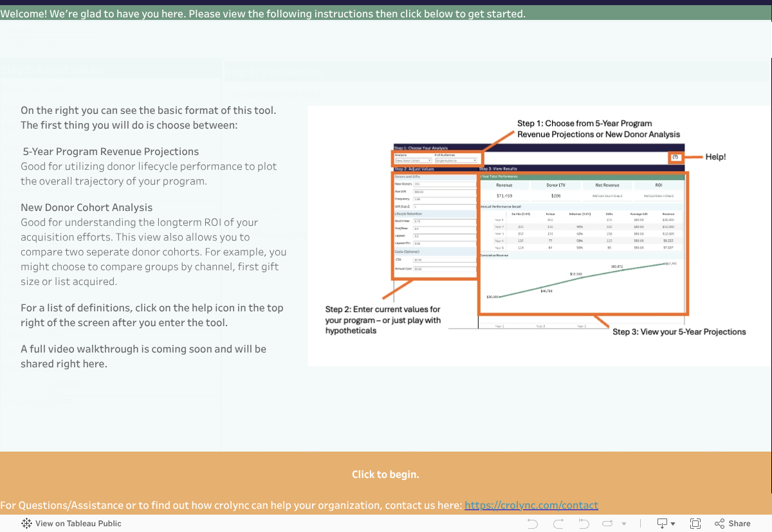The image size is (772, 532).
Task: Click the Tableau logo icon at bottom left
Action: (x=26, y=524)
